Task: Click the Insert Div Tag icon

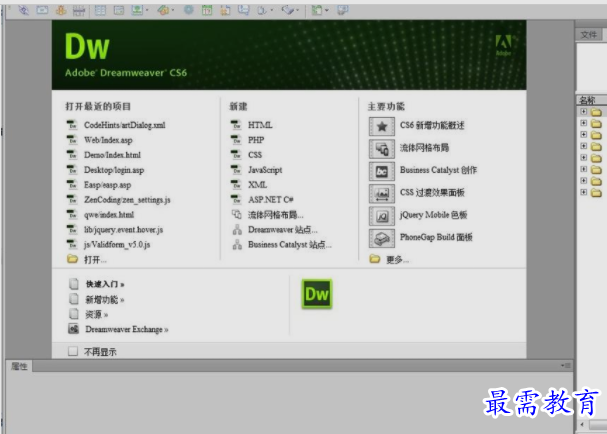Action: pos(119,10)
